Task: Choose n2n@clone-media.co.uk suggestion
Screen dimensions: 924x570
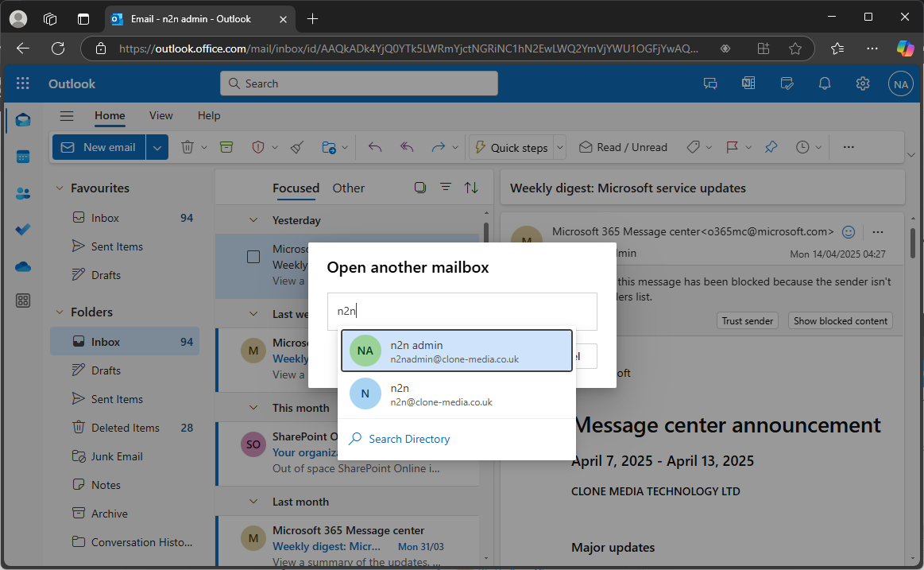Action: click(457, 394)
